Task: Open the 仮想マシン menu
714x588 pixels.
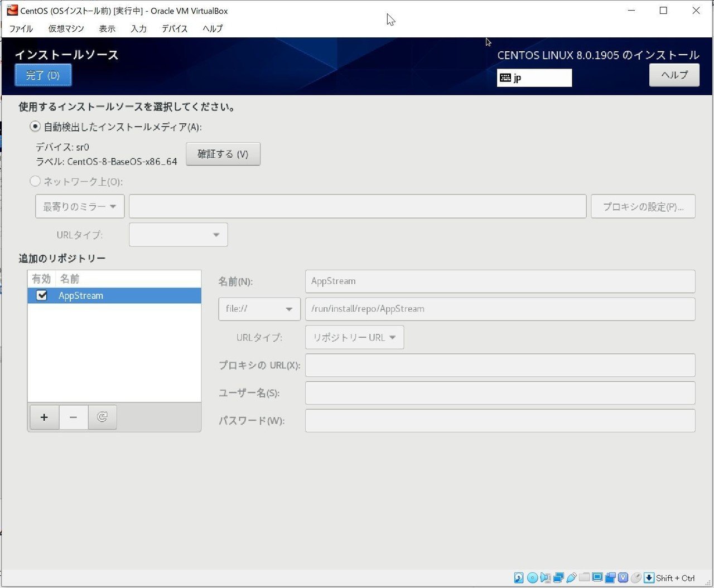Action: (66, 28)
